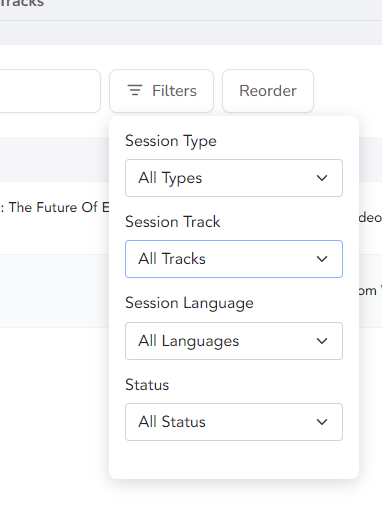Expand the All Tracks dropdown
Image resolution: width=382 pixels, height=513 pixels.
click(234, 259)
